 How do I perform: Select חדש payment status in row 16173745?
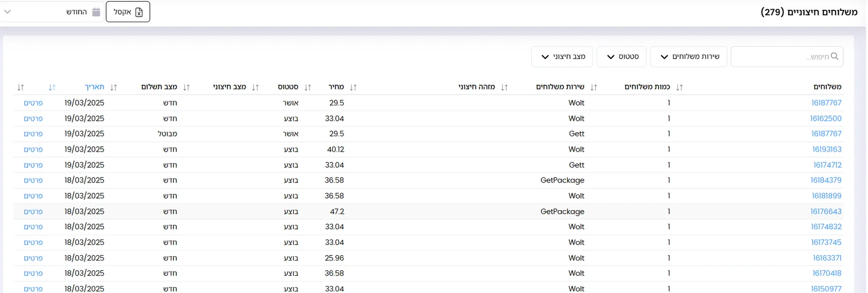click(x=170, y=243)
